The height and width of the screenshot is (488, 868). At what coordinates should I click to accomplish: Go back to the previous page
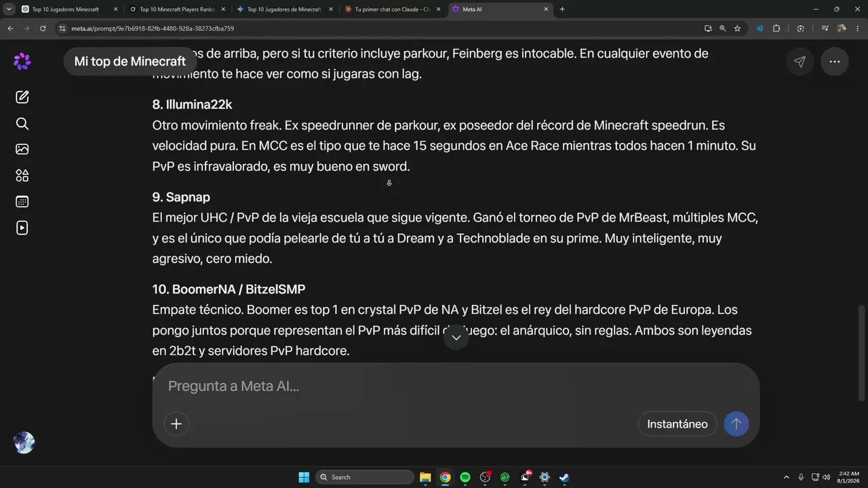(x=10, y=28)
